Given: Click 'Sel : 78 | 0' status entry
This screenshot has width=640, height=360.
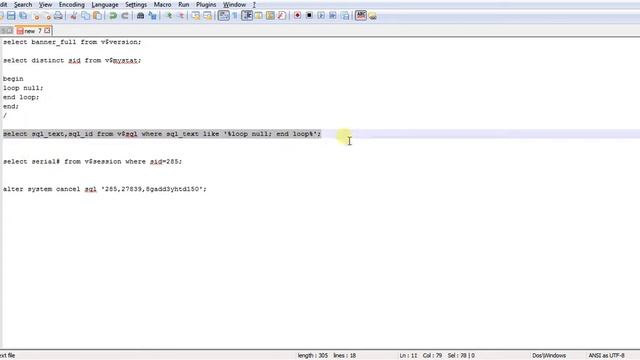Looking at the screenshot, I should click(x=461, y=356).
